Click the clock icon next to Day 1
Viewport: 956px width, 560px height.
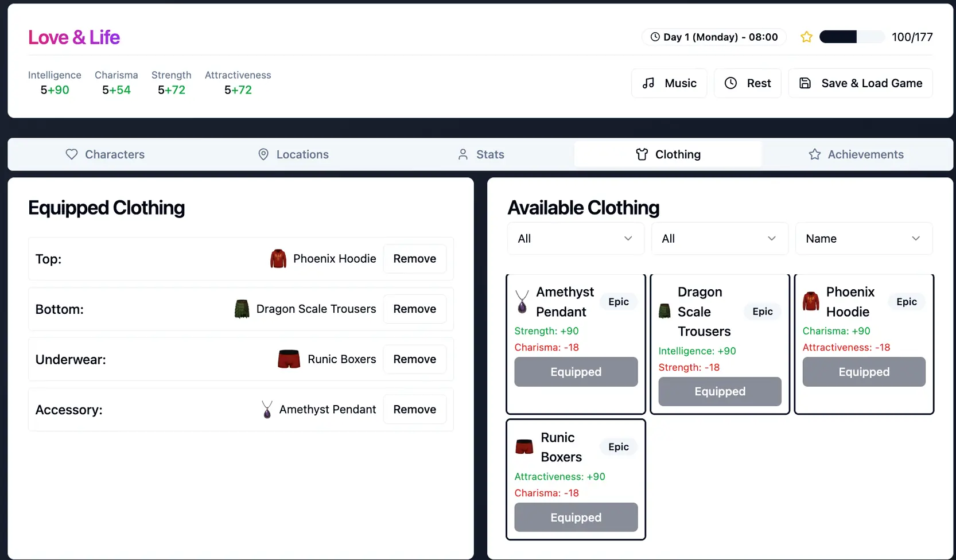655,37
